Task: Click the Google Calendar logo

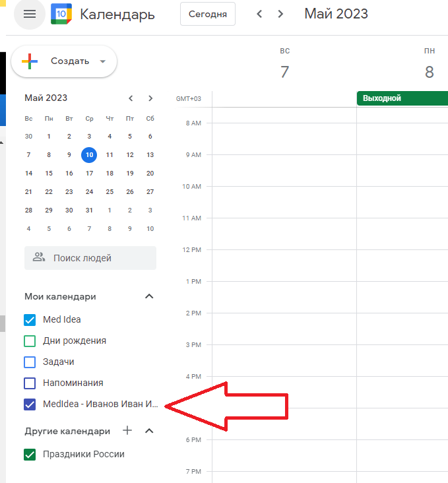Action: 61,14
